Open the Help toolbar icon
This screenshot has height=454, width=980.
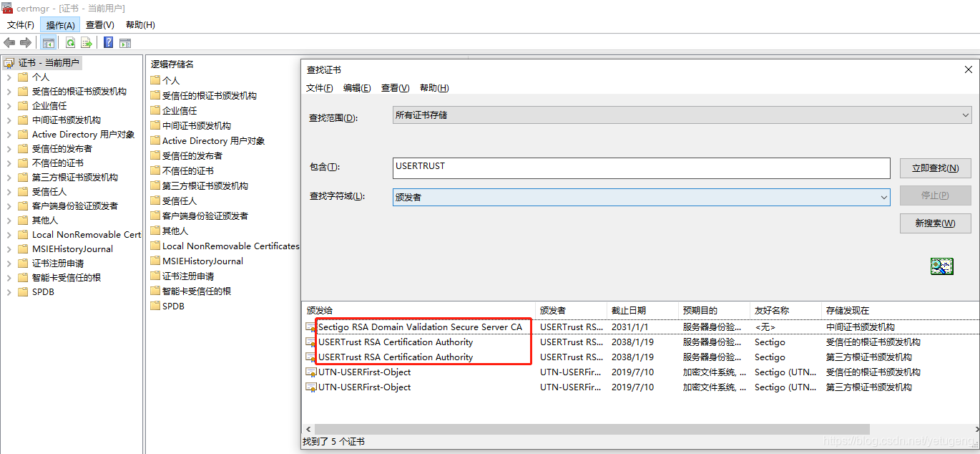[x=108, y=42]
